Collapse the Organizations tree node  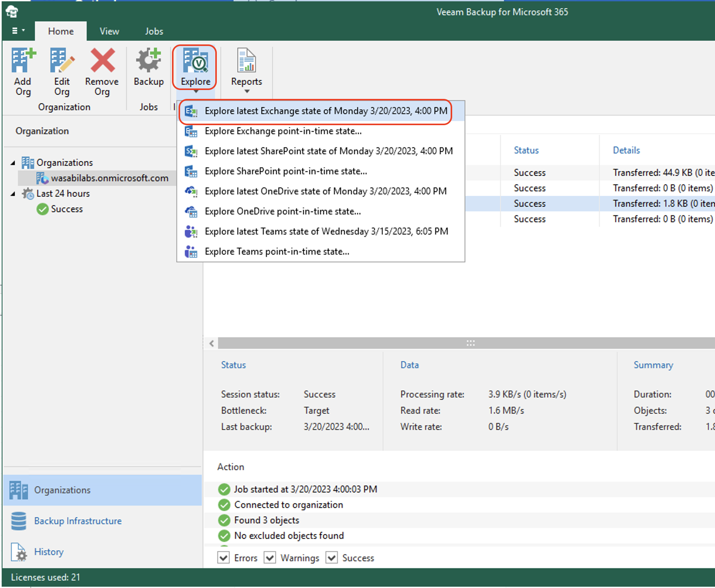click(13, 163)
